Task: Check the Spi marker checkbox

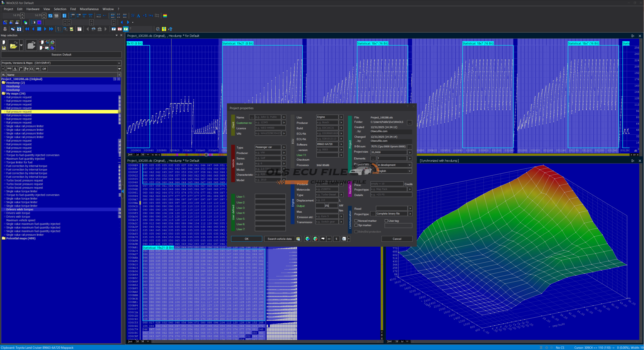Action: [x=356, y=225]
